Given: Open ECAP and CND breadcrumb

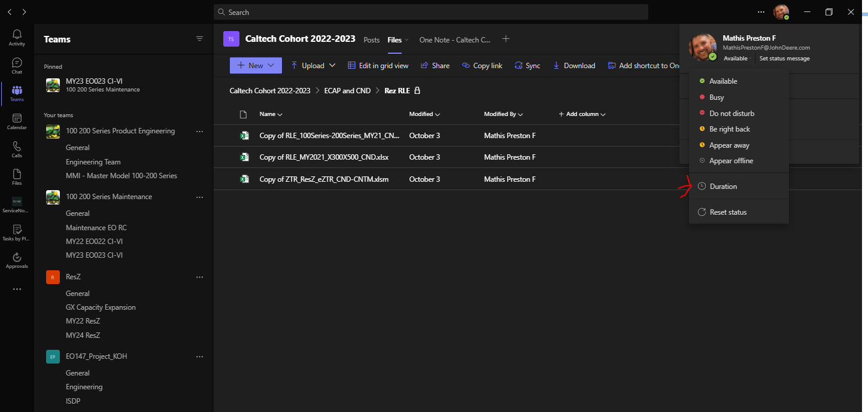Looking at the screenshot, I should [347, 91].
